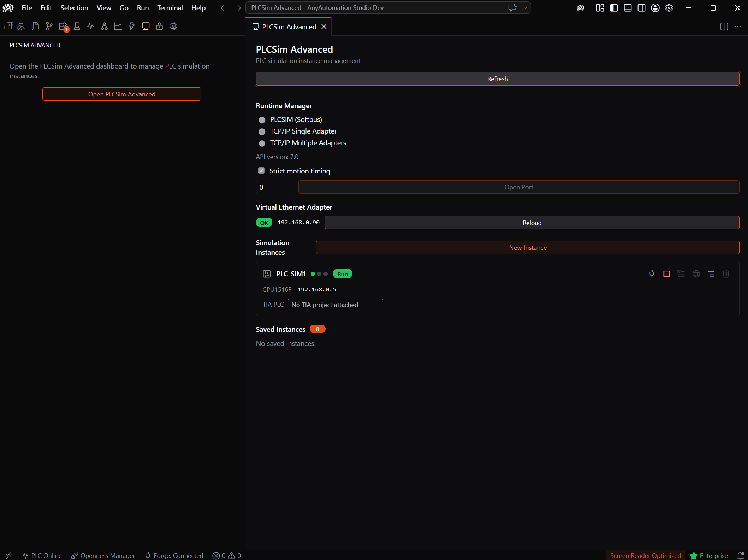The width and height of the screenshot is (748, 560).
Task: Open the chat icon in the command center
Action: [x=512, y=8]
